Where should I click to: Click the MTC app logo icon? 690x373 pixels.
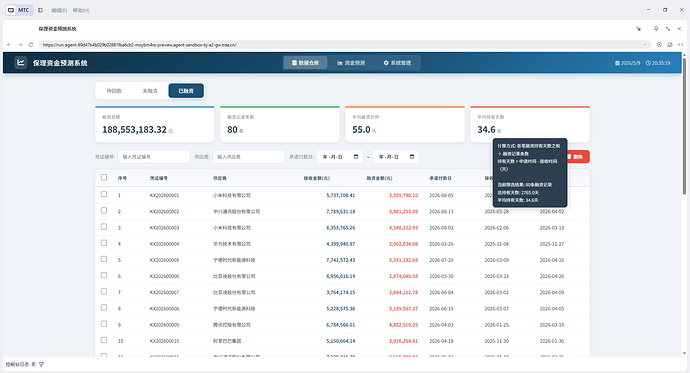(x=11, y=10)
